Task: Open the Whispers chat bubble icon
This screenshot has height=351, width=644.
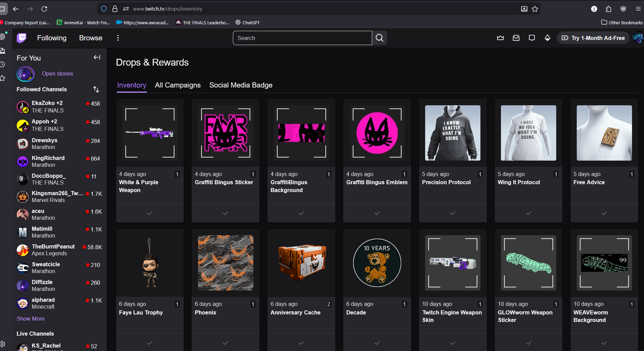Action: pyautogui.click(x=532, y=38)
